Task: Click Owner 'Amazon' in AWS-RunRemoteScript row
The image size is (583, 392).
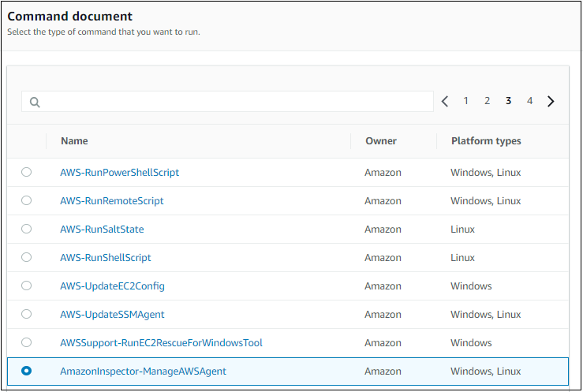Action: click(383, 201)
